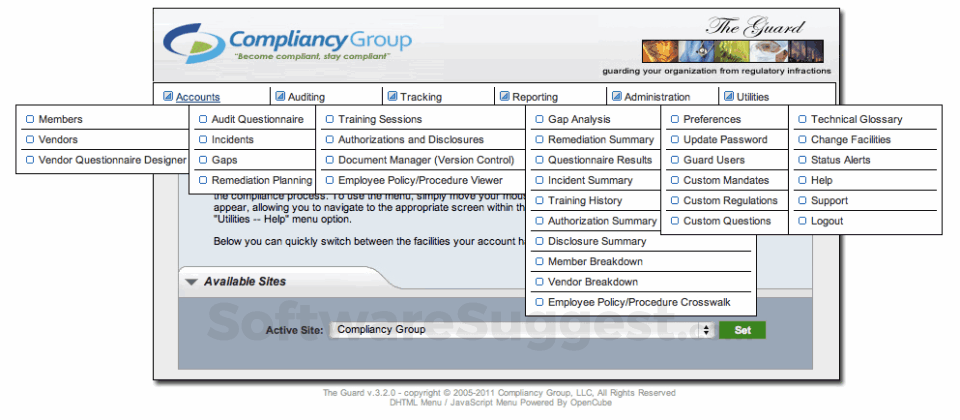Click the Compliancy Group logo
960x420 pixels.
tap(287, 43)
